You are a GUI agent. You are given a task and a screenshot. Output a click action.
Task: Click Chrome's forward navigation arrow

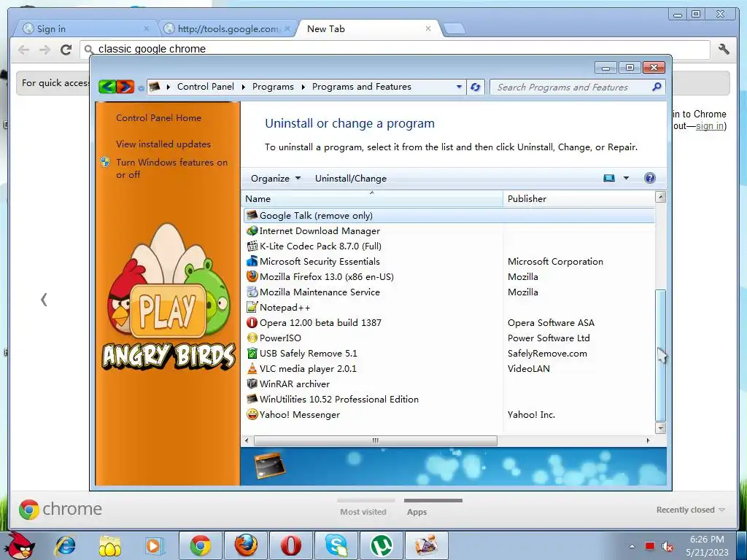tap(44, 49)
